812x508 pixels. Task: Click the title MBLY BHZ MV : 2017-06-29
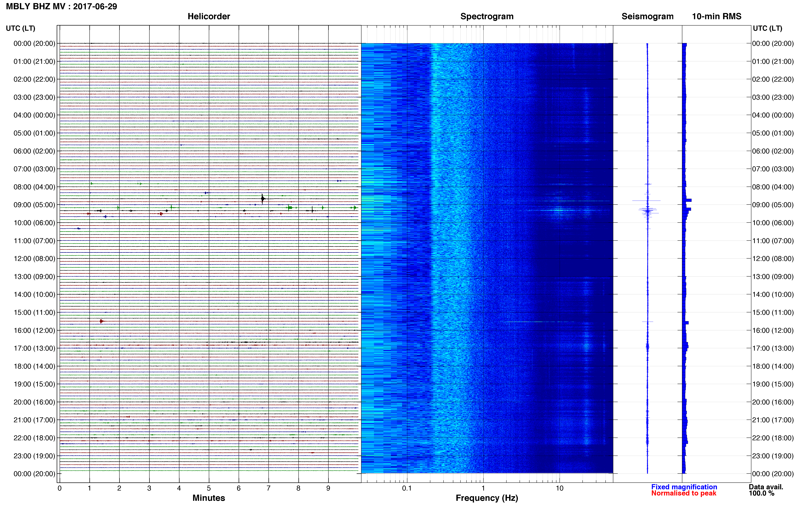[61, 6]
